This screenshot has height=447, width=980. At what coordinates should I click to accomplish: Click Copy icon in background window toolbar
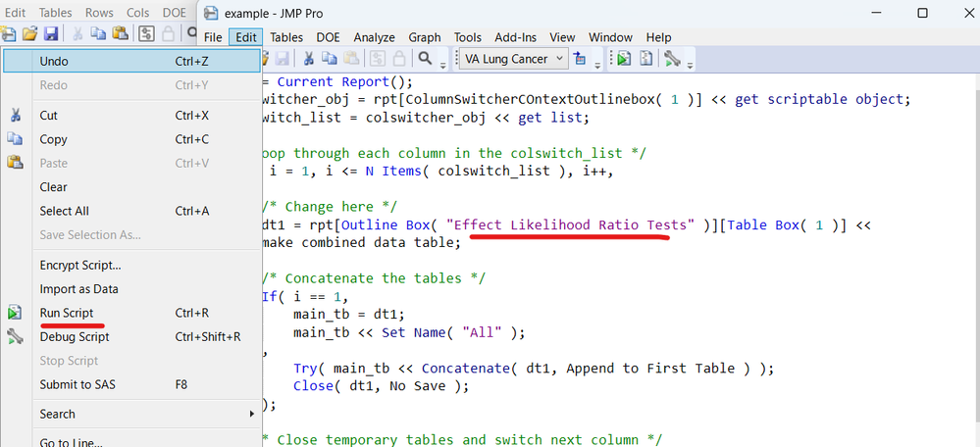pyautogui.click(x=98, y=33)
